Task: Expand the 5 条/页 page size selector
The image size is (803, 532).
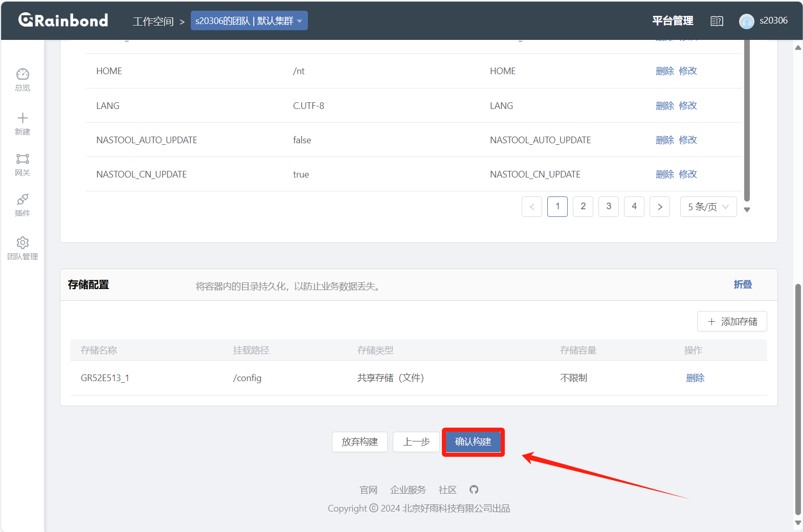Action: (708, 207)
